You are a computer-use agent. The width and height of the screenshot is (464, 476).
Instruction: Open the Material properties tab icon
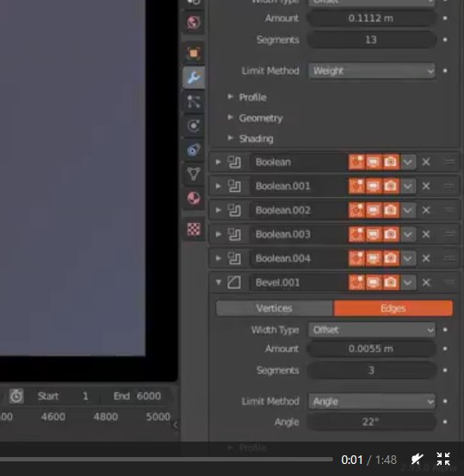click(x=194, y=198)
